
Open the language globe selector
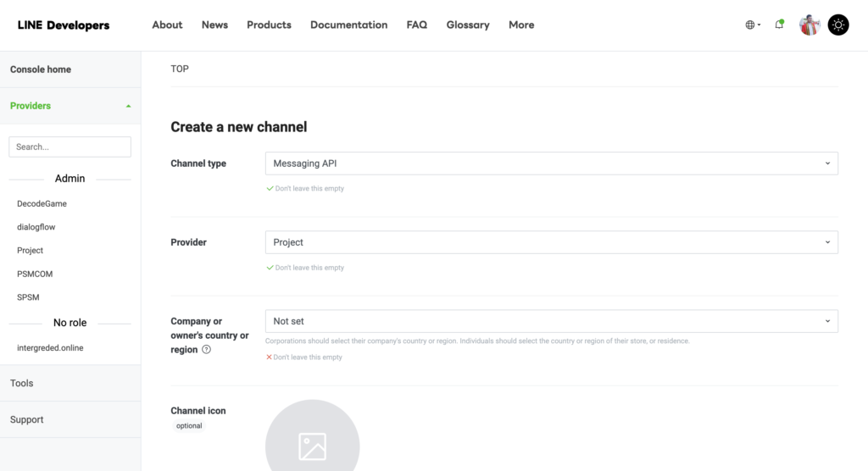753,25
